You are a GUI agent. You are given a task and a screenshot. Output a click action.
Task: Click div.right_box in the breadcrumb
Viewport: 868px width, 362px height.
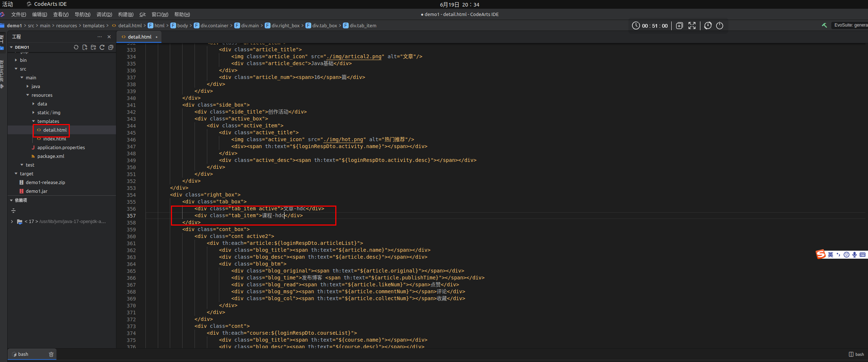click(x=285, y=25)
